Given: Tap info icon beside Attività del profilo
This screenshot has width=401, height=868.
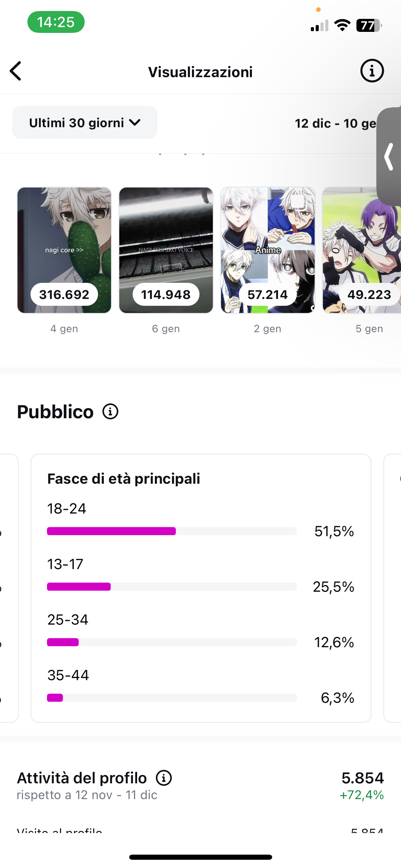Looking at the screenshot, I should [x=164, y=778].
